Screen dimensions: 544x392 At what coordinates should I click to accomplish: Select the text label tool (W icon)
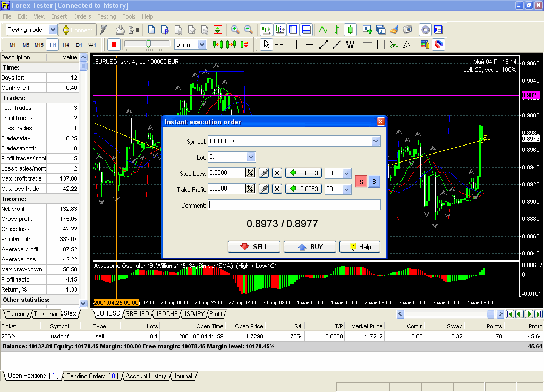coord(351,45)
